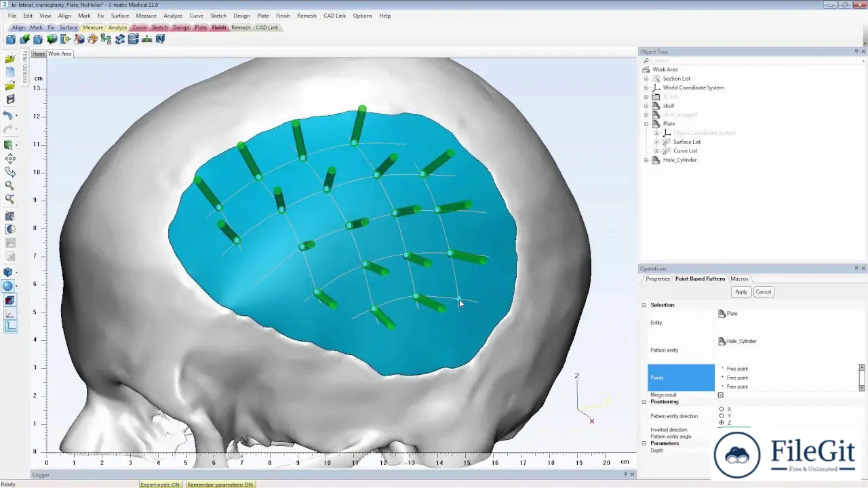Open project using the top folder icon
Screen dimensions: 868x488
pos(9,60)
